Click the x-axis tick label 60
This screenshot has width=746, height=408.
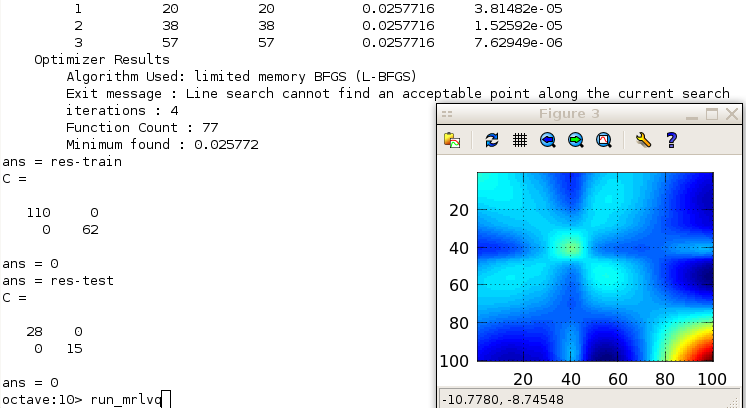618,379
